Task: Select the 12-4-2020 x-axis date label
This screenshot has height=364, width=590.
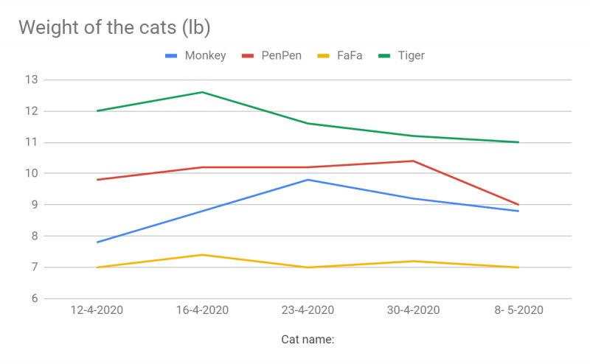Action: pyautogui.click(x=97, y=310)
